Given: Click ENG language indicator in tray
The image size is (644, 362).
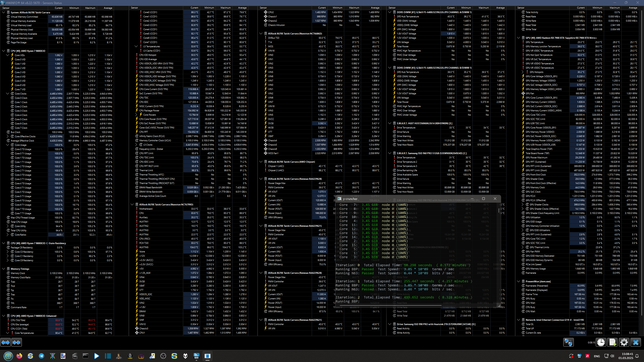Looking at the screenshot, I should [x=597, y=356].
